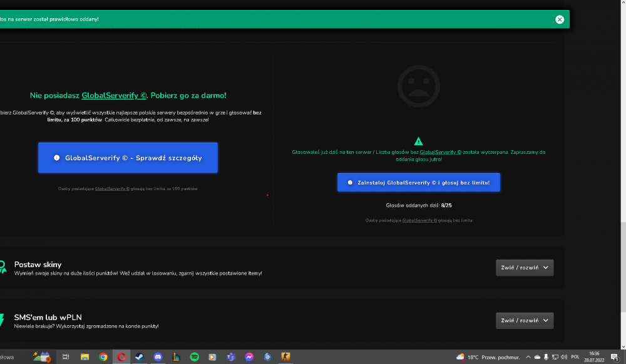Dismiss the green vote confirmation banner
The image size is (626, 364).
(560, 19)
